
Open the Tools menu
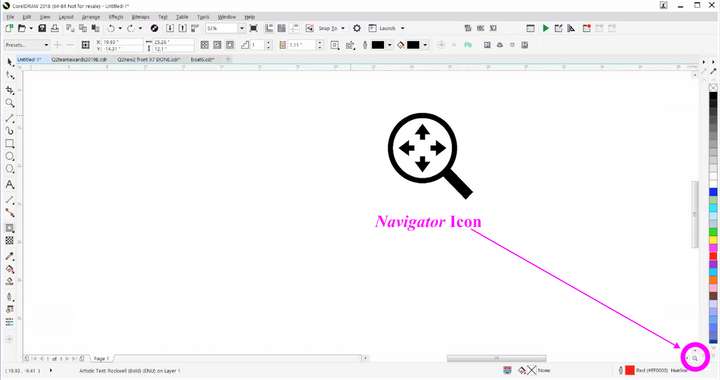[x=203, y=17]
